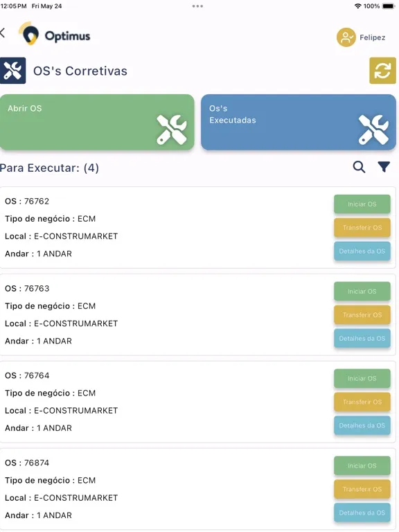Refresh the list with the yellow sync icon

[x=382, y=71]
